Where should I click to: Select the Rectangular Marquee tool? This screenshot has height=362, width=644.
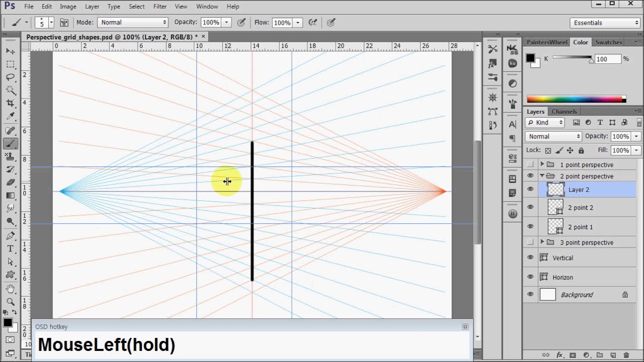tap(10, 64)
